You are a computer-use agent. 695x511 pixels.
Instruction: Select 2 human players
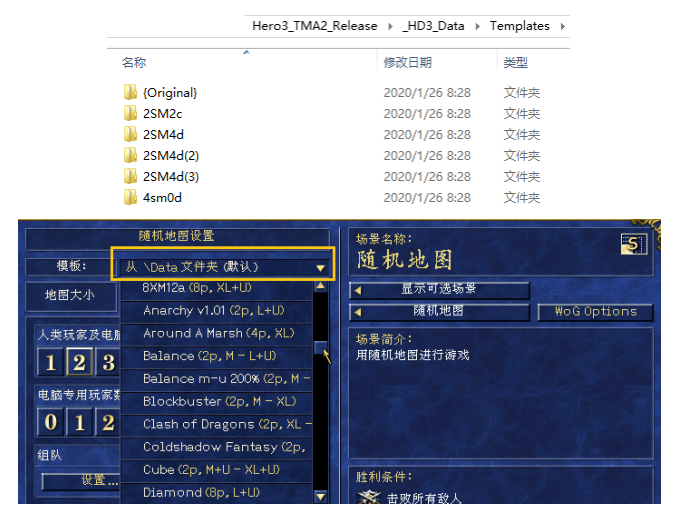point(79,363)
